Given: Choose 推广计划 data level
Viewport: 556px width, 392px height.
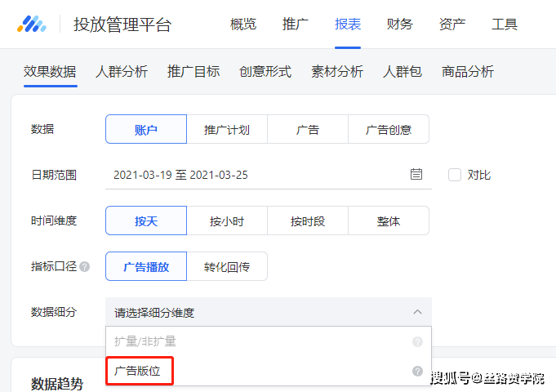Looking at the screenshot, I should coord(227,129).
